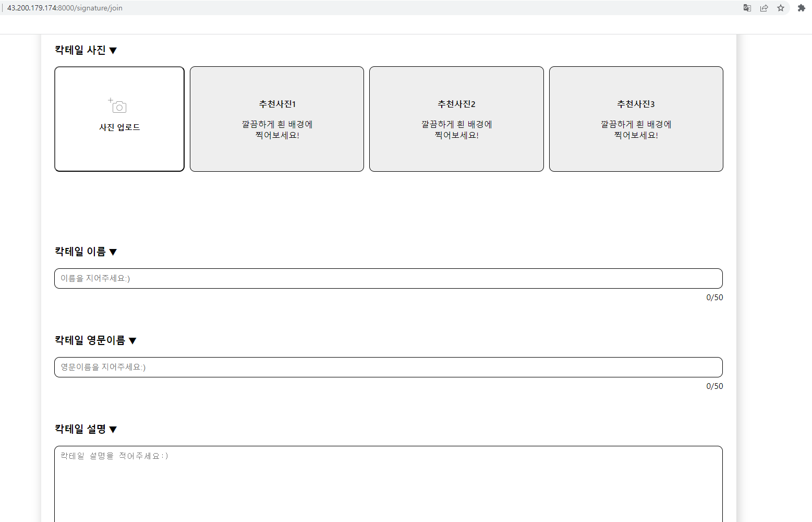Select the 추천사진3 recommended photo card
Image resolution: width=812 pixels, height=522 pixels.
[636, 118]
